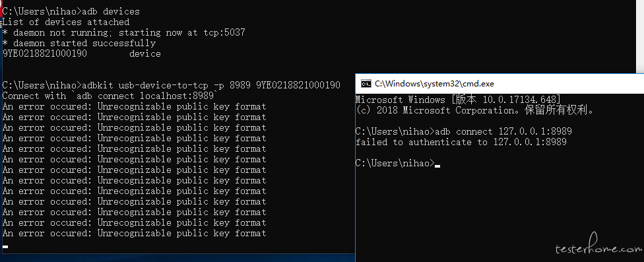Click device serial 9YE0218821000190 in device list
The height and width of the screenshot is (262, 644).
pyautogui.click(x=45, y=54)
